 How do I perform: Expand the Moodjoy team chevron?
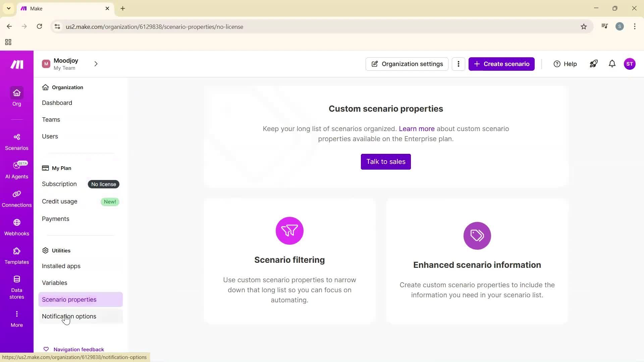click(96, 64)
